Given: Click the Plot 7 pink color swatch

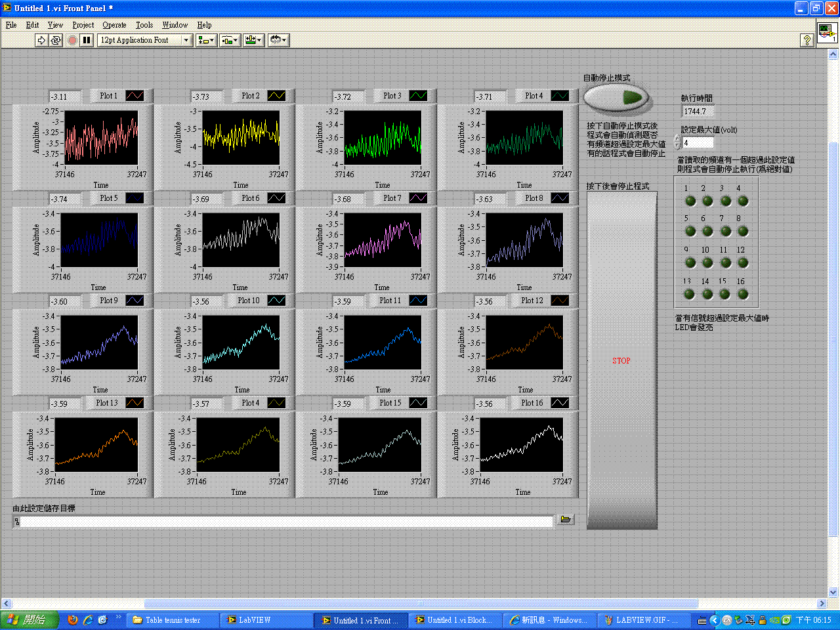Looking at the screenshot, I should click(x=418, y=198).
